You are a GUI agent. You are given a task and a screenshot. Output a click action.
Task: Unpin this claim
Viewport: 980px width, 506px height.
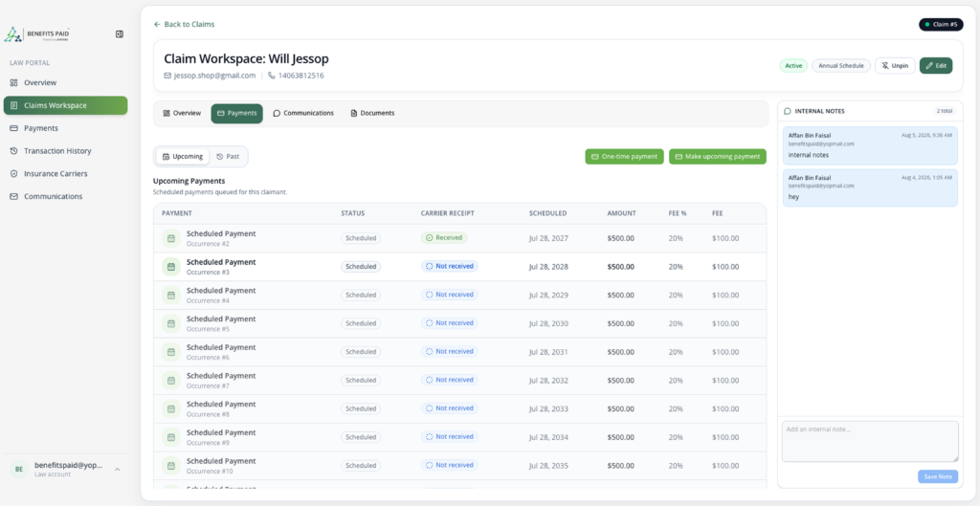pyautogui.click(x=895, y=66)
